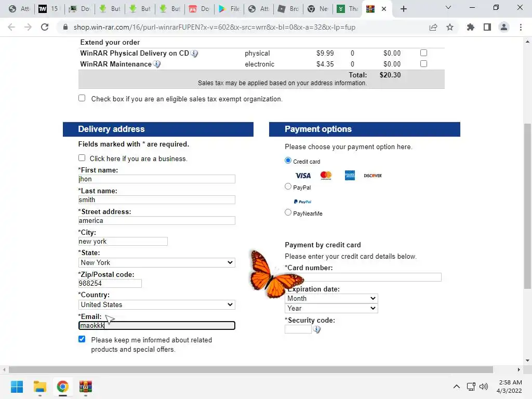Screen dimensions: 532x399
Task: Toggle the browser side panel icon
Action: point(487,27)
